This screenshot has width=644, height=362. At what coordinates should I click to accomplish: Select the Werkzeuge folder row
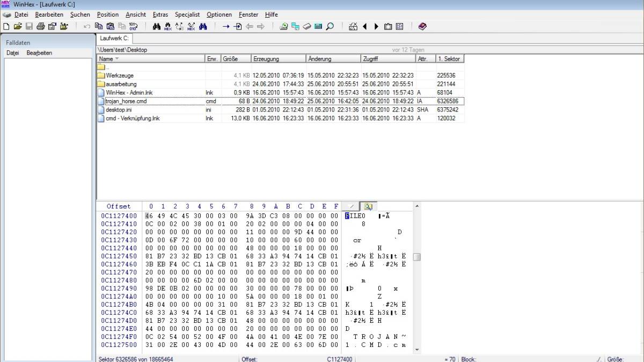(281, 76)
